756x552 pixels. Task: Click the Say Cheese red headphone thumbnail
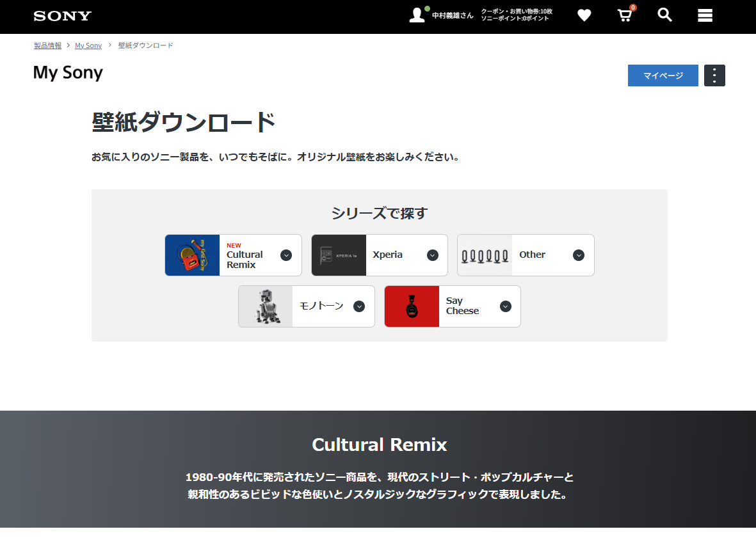pos(412,306)
